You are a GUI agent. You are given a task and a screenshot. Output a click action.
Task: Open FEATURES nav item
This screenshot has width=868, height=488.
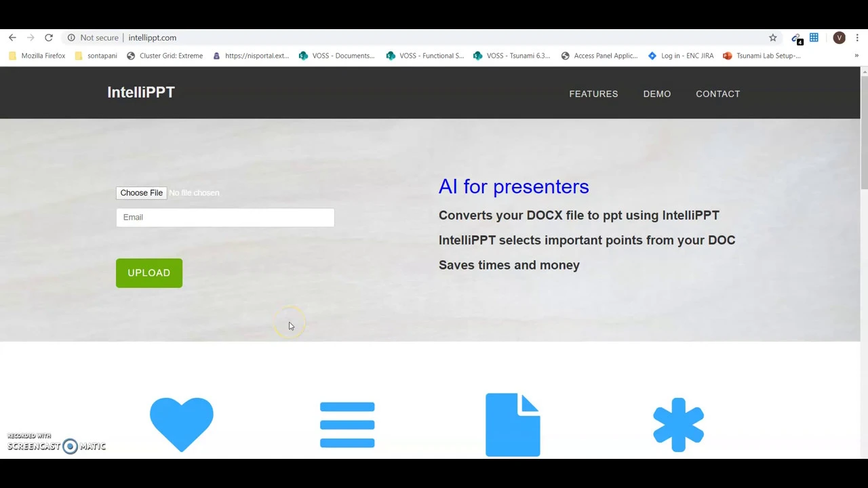pyautogui.click(x=593, y=94)
